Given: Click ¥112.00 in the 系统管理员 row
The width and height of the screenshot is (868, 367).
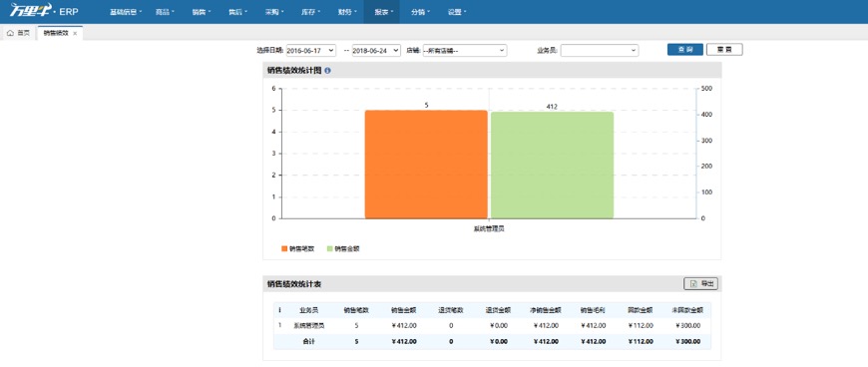Looking at the screenshot, I should (641, 325).
